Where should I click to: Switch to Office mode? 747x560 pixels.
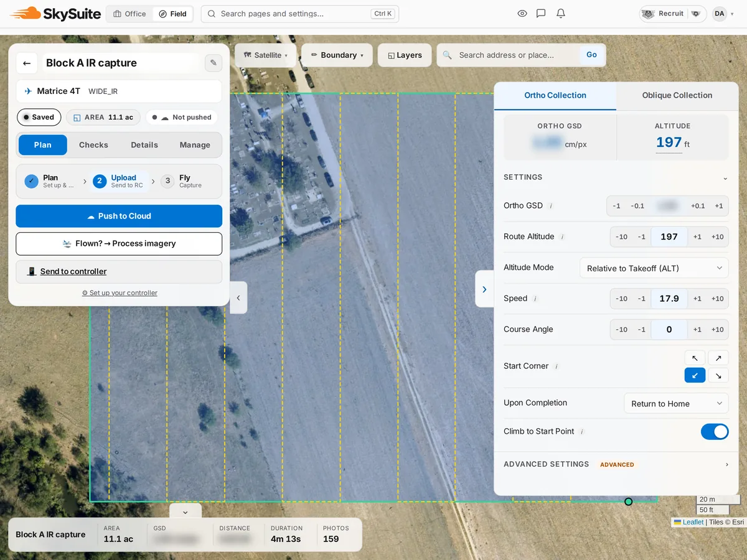pyautogui.click(x=130, y=14)
